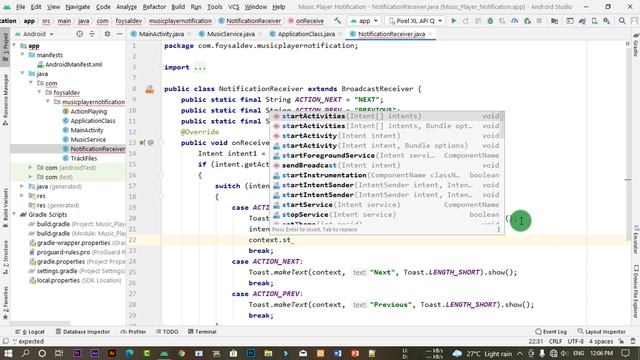
Task: Click UTF-8 encoding in status bar
Action: click(576, 341)
